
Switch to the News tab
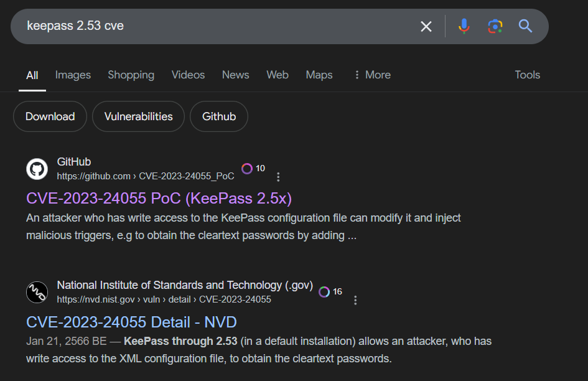235,75
